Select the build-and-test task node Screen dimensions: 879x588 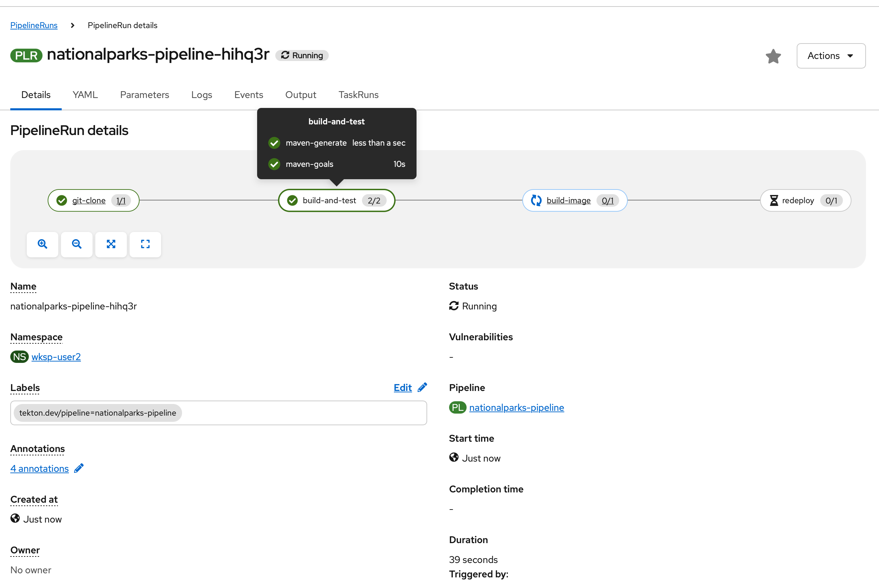click(x=329, y=200)
